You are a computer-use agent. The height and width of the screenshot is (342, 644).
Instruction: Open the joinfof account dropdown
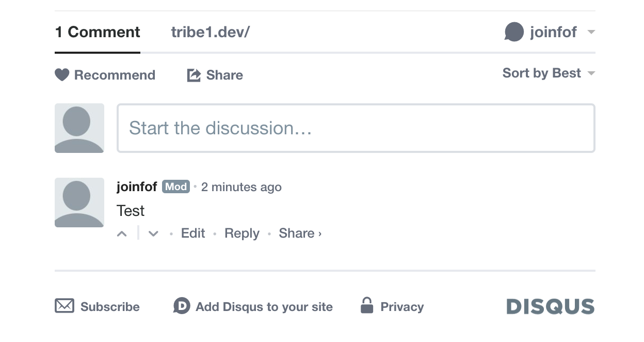pos(591,32)
